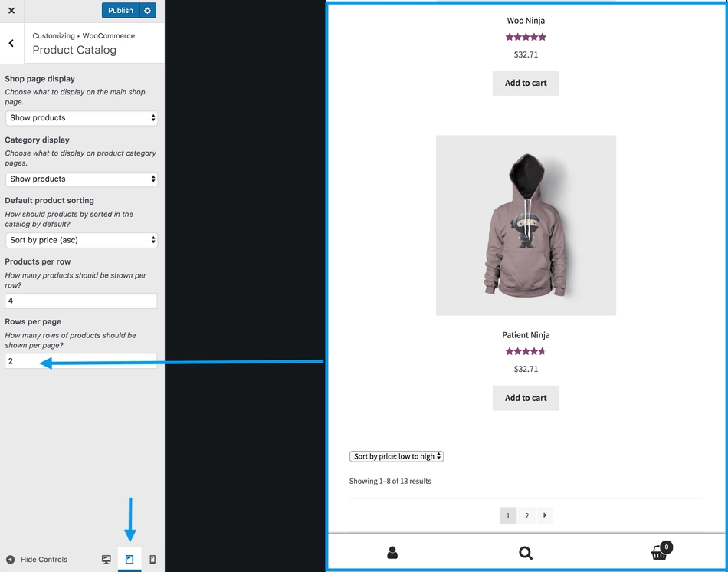
Task: Open the Category display dropdown
Action: 81,179
